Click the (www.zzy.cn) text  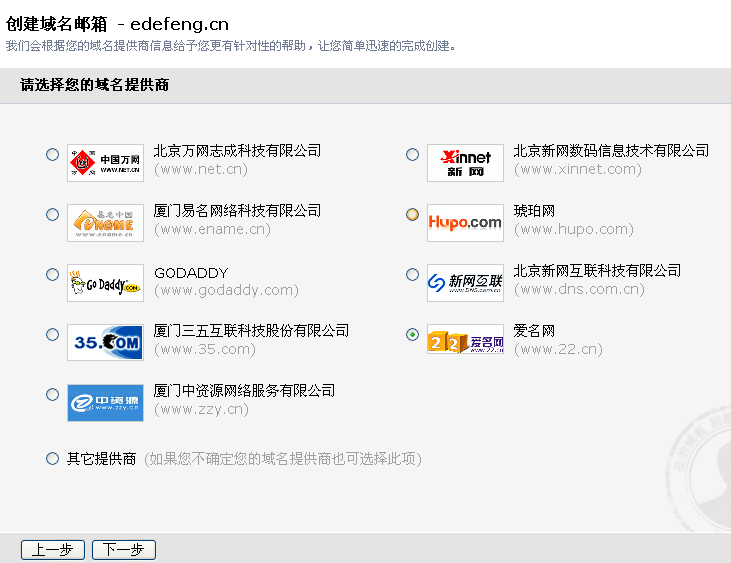201,409
